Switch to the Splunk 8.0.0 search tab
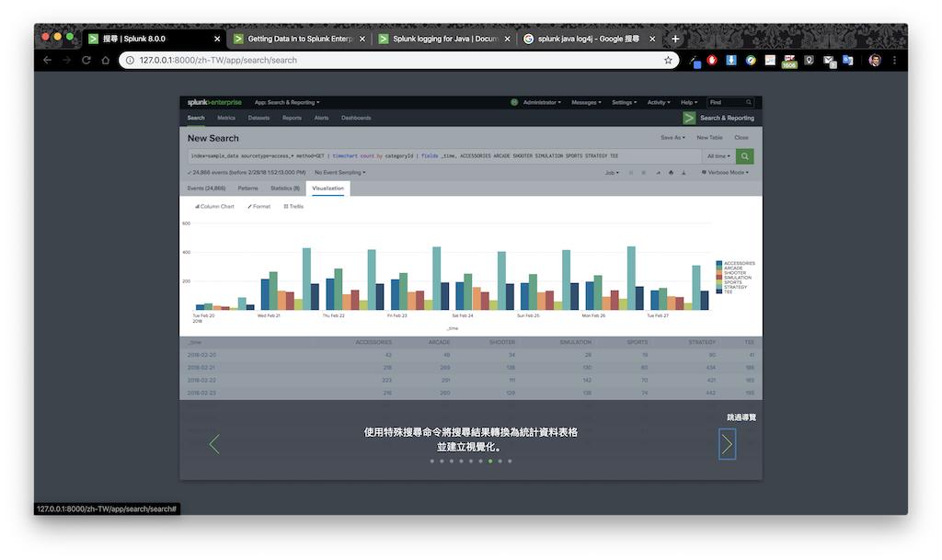This screenshot has height=560, width=942. tap(152, 39)
